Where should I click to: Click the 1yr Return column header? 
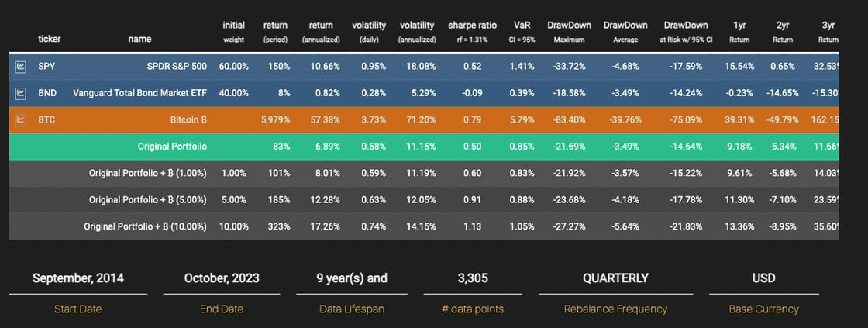pos(739,31)
